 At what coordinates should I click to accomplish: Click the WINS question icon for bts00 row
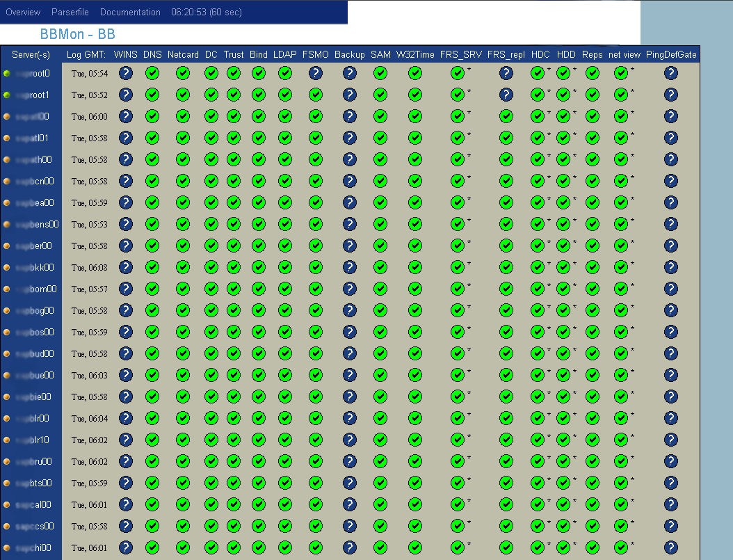(x=126, y=483)
